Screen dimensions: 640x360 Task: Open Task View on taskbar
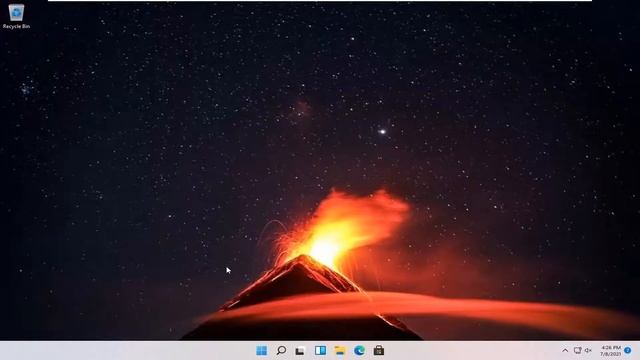click(300, 351)
